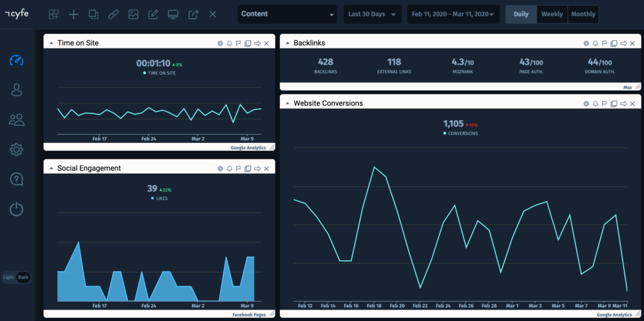Click the monitor TV mode icon
This screenshot has width=644, height=321.
point(173,14)
